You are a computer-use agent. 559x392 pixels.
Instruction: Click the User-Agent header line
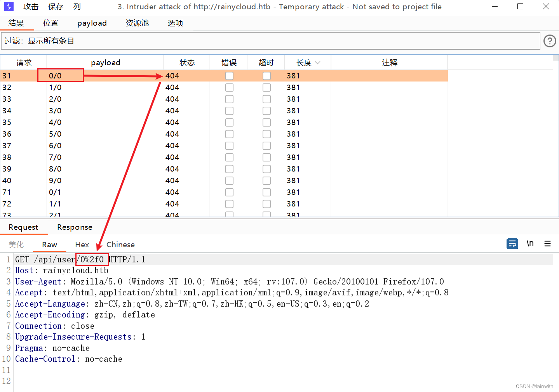click(229, 281)
